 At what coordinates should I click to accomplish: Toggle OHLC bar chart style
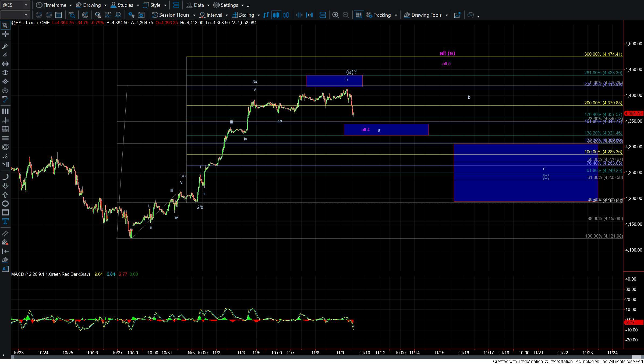pyautogui.click(x=266, y=15)
